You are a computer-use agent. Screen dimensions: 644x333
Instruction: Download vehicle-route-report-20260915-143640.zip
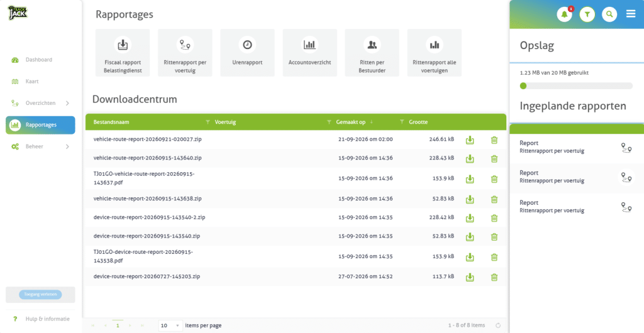[x=470, y=159]
